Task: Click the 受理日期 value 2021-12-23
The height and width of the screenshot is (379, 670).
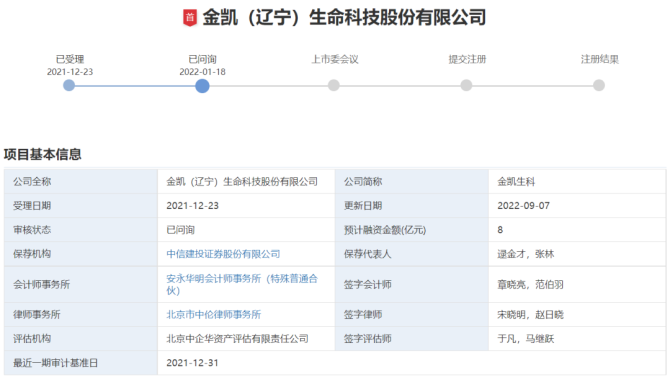Action: tap(192, 206)
